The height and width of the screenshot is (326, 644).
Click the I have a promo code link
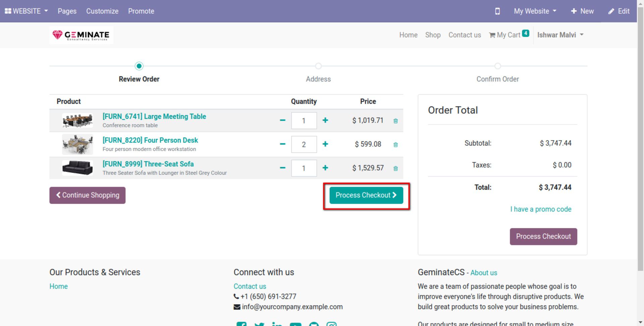coord(540,209)
